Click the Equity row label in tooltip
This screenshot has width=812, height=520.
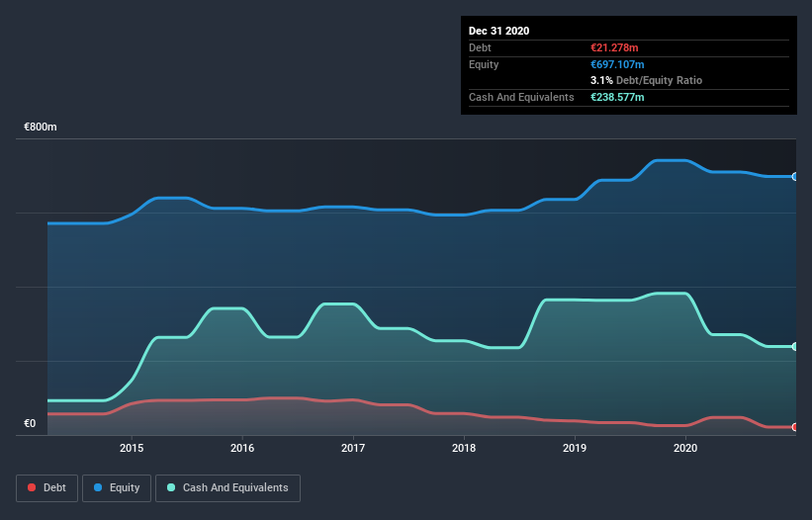(484, 64)
